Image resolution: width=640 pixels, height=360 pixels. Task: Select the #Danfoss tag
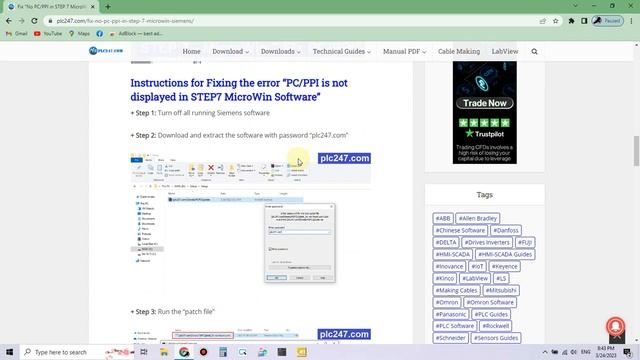pyautogui.click(x=506, y=230)
